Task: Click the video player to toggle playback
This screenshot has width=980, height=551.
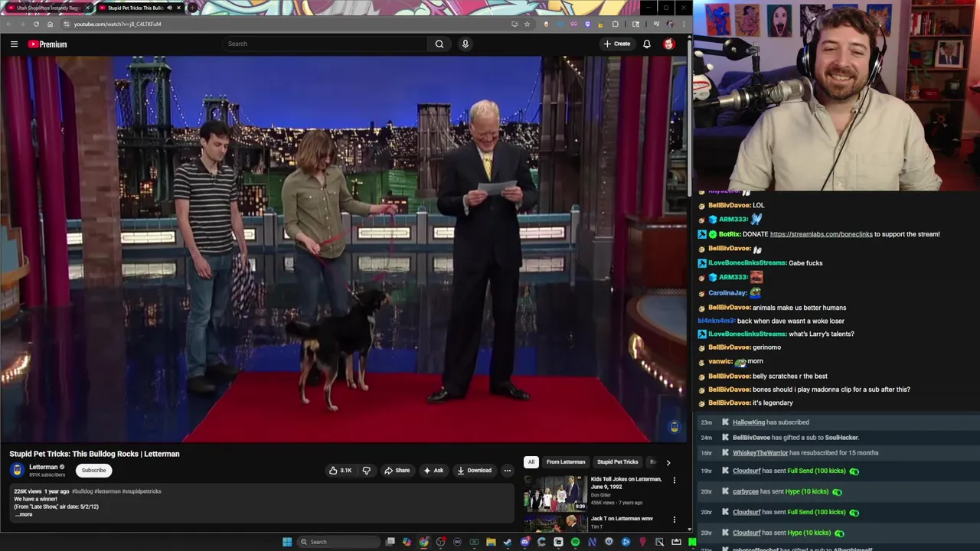Action: (x=345, y=249)
